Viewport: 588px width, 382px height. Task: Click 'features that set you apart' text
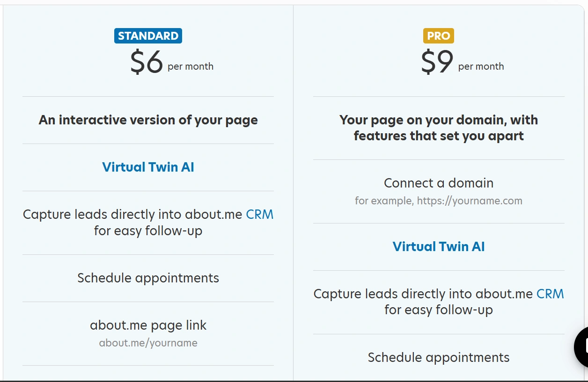tap(439, 136)
